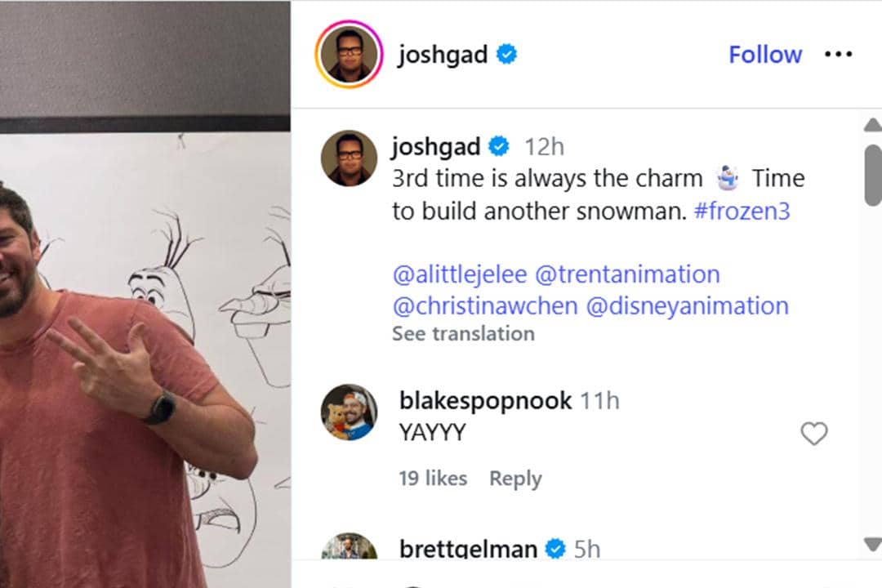
Task: Click the verified badge next to joshgad
Action: [506, 54]
